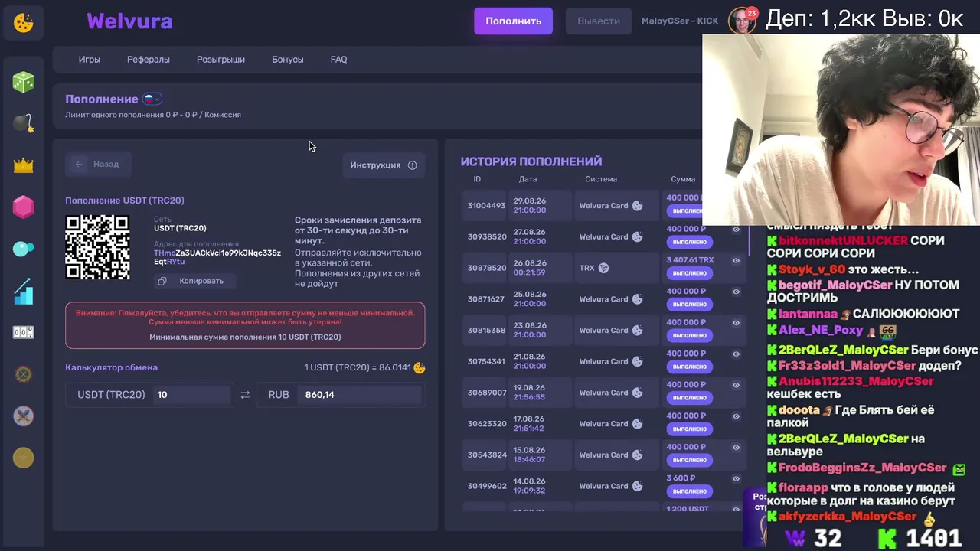
Task: Click deposit ID 31004493
Action: pyautogui.click(x=486, y=206)
